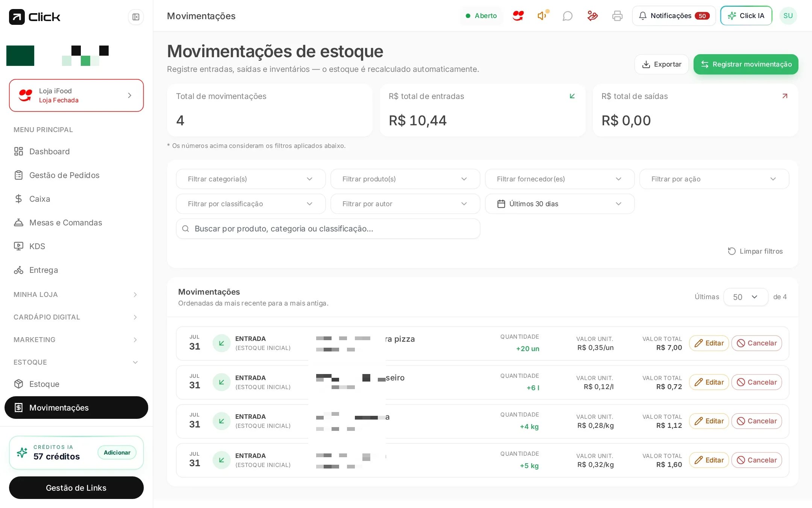Click Limpar filtros link

pos(755,251)
